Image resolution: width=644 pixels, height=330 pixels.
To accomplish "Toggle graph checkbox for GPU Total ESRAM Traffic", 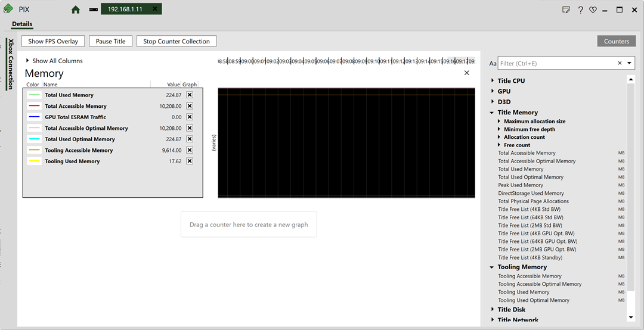I will (190, 117).
